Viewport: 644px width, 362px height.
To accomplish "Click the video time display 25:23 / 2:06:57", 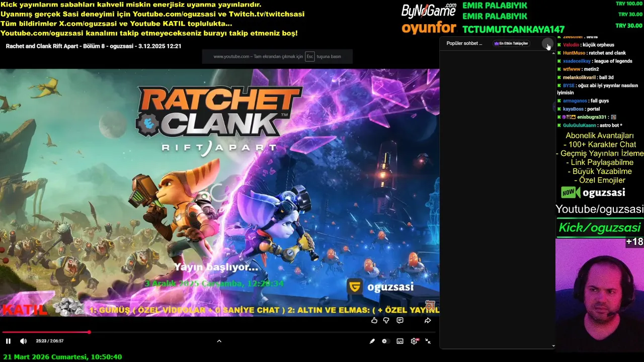I will coord(50,341).
